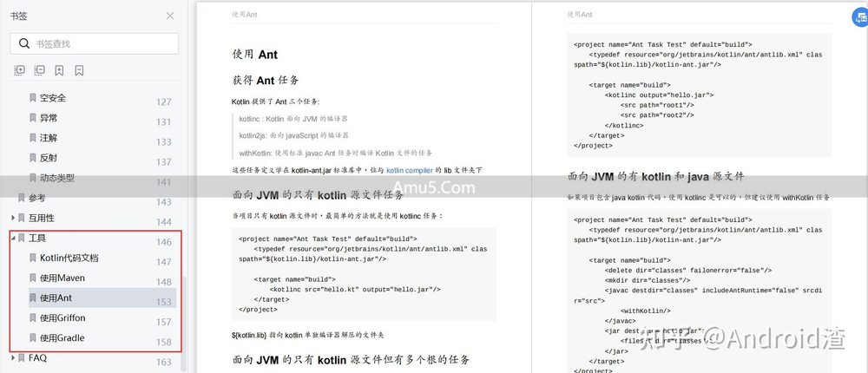The image size is (868, 373).
Task: Open the 动态类型 bookmark
Action: [x=57, y=178]
